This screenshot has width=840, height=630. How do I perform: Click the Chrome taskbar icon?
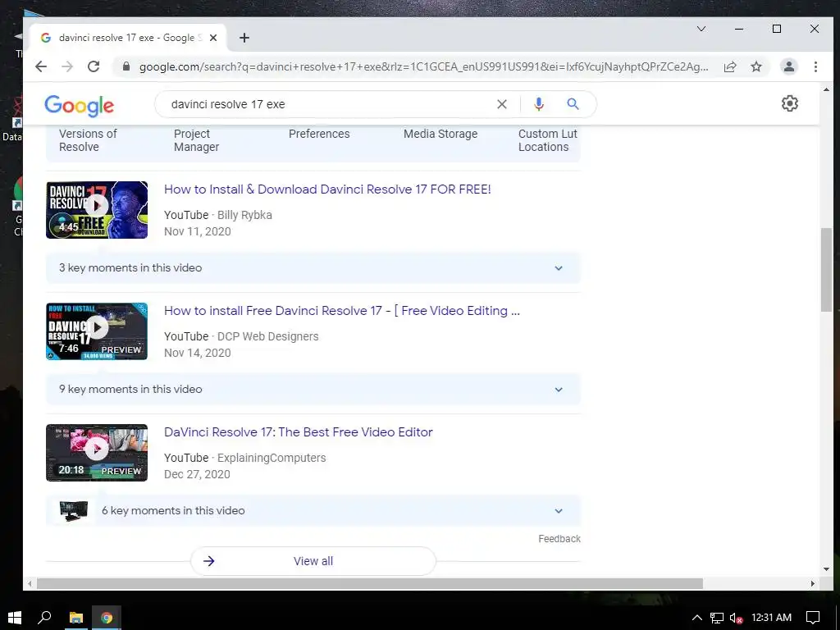click(x=107, y=618)
